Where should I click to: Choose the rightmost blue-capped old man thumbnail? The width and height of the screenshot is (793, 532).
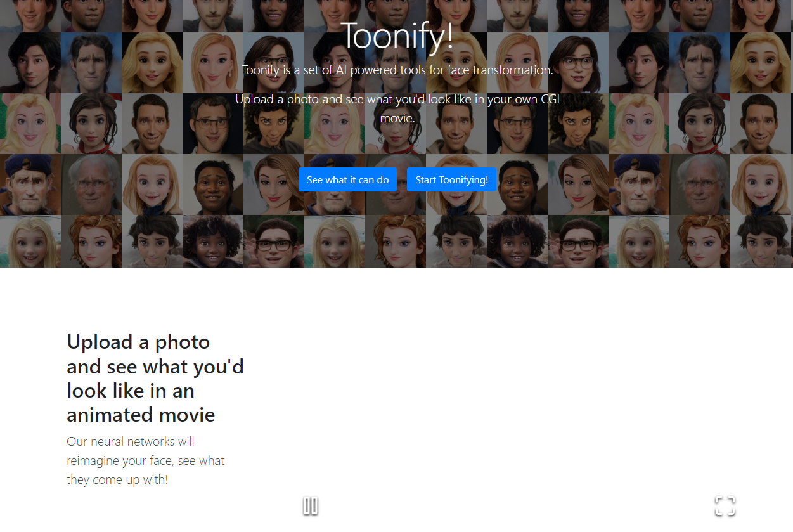click(639, 185)
